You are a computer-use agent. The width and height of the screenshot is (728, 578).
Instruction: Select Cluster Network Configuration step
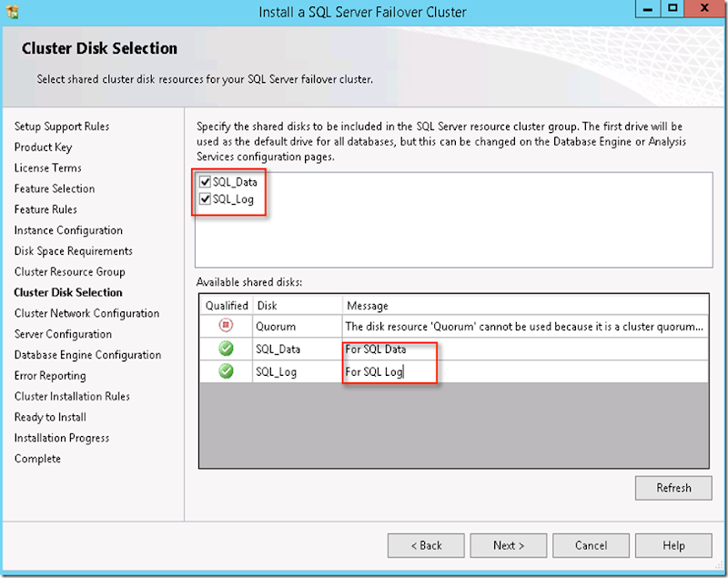click(86, 313)
